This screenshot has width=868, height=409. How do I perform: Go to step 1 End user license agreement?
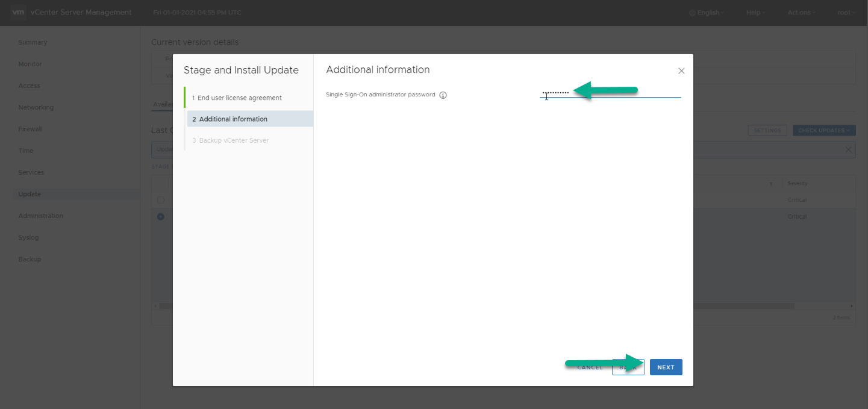click(x=237, y=98)
